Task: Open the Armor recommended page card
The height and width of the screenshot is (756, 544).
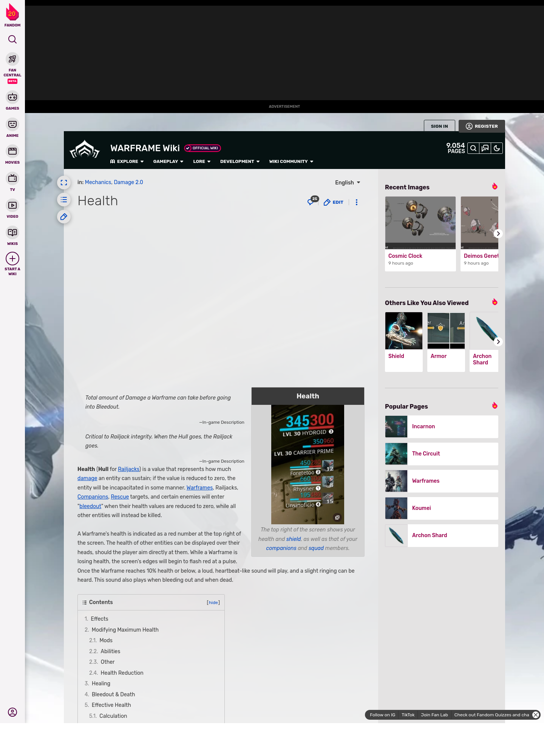Action: coord(446,342)
